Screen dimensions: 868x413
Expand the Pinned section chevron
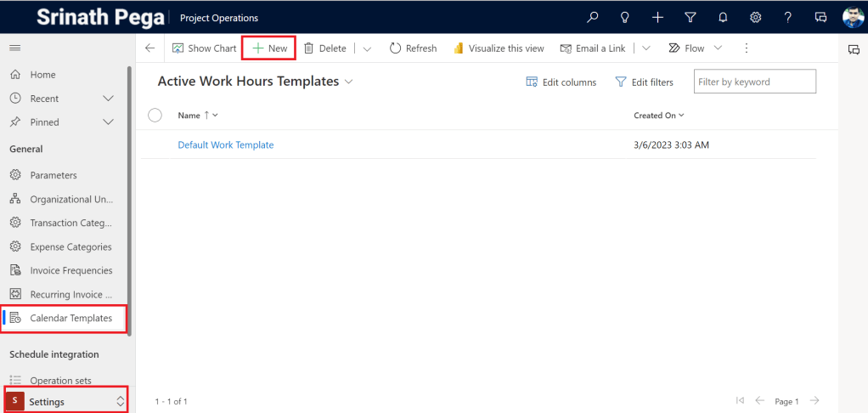click(x=108, y=122)
